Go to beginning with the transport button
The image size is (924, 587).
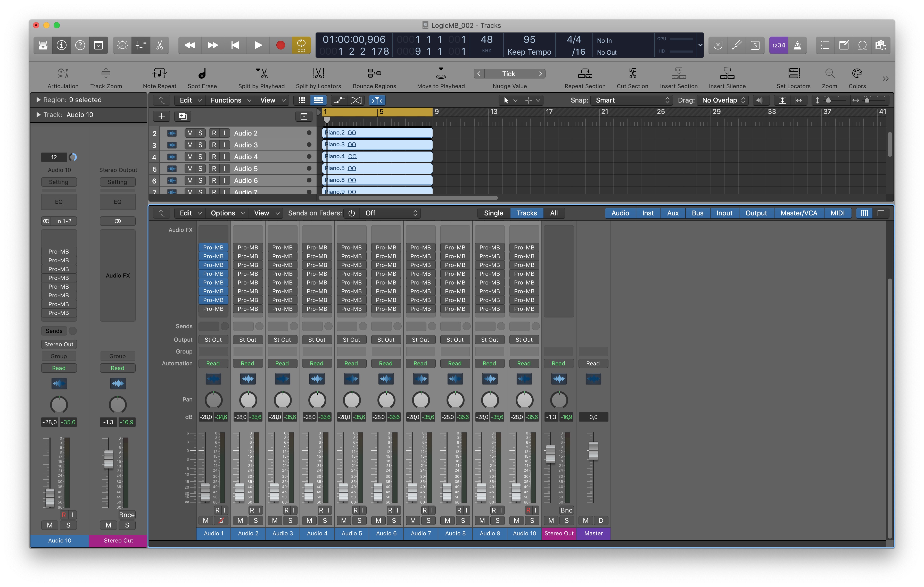tap(235, 45)
